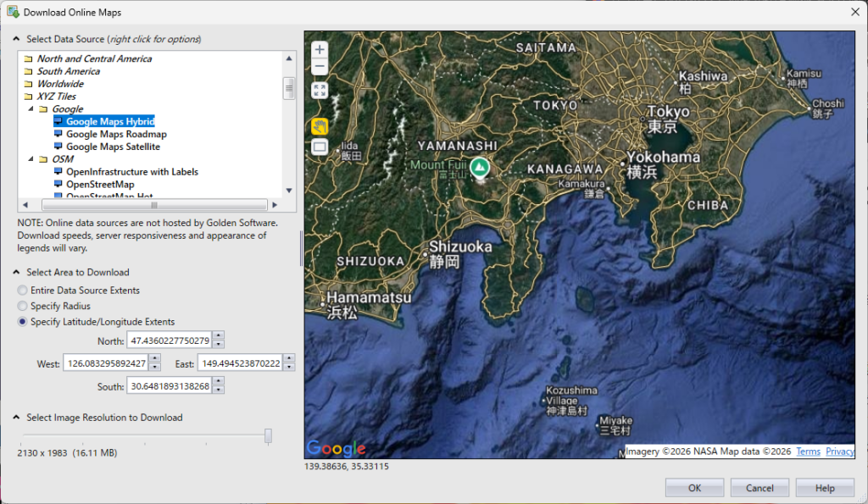Click the North and Central America folder icon

coord(28,58)
